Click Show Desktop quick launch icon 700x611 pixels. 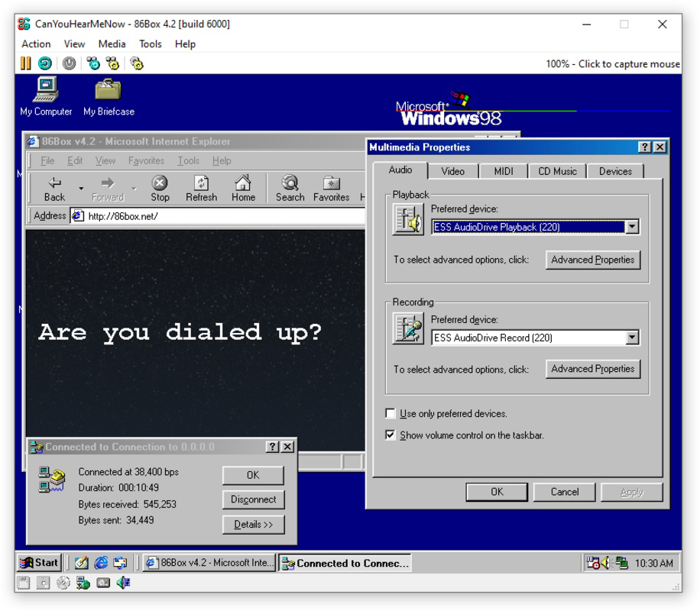[x=81, y=563]
